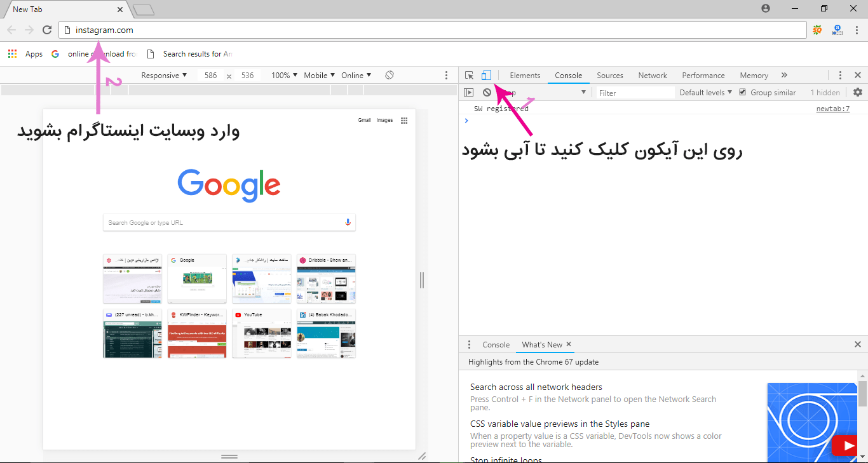Focus the console Filter field
The image size is (868, 463).
[x=635, y=93]
